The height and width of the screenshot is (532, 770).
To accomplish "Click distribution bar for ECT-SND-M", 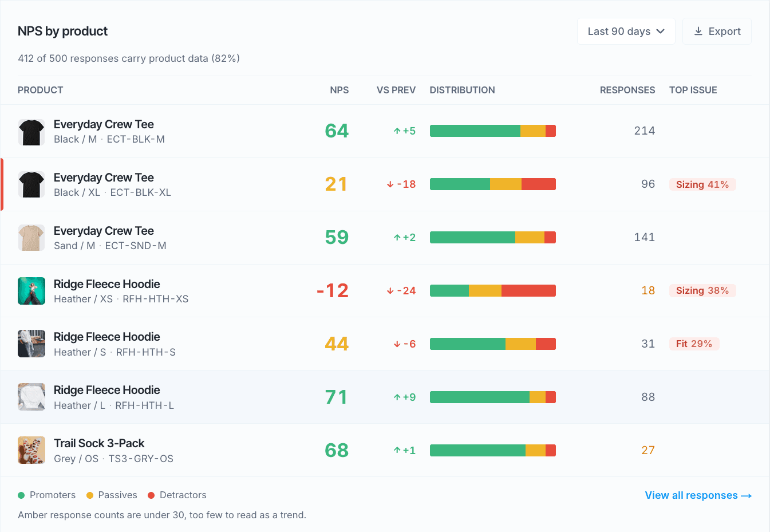I will point(493,237).
